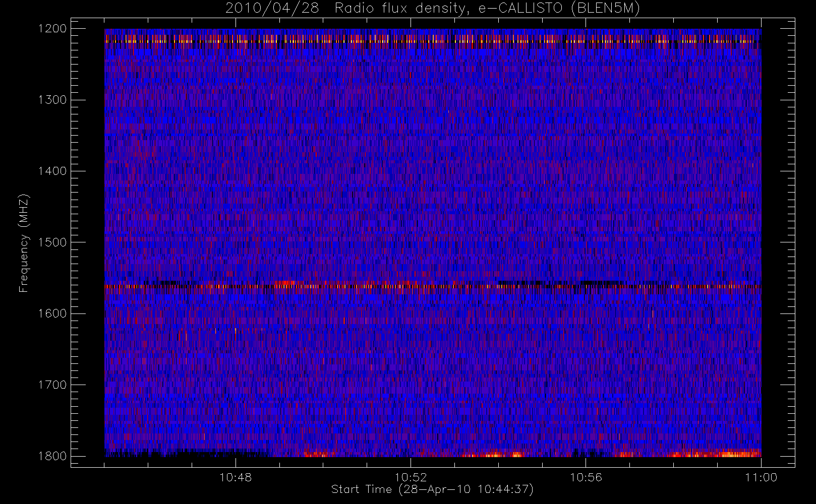The image size is (816, 504).
Task: Click the plot title '2010/04/28 Radio flux density'
Action: pos(433,9)
